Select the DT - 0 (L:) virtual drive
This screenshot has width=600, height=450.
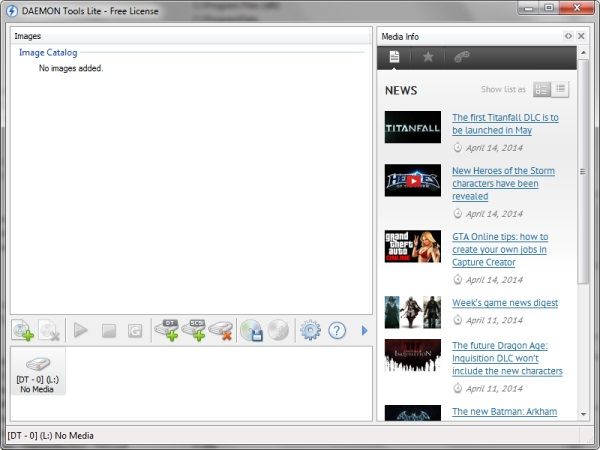38,371
